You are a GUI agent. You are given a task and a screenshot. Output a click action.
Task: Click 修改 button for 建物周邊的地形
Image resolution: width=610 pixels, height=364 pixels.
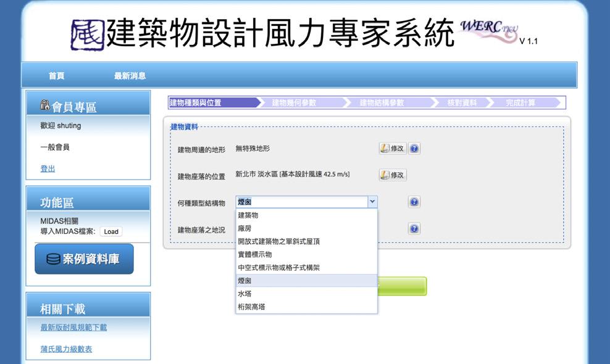point(393,148)
